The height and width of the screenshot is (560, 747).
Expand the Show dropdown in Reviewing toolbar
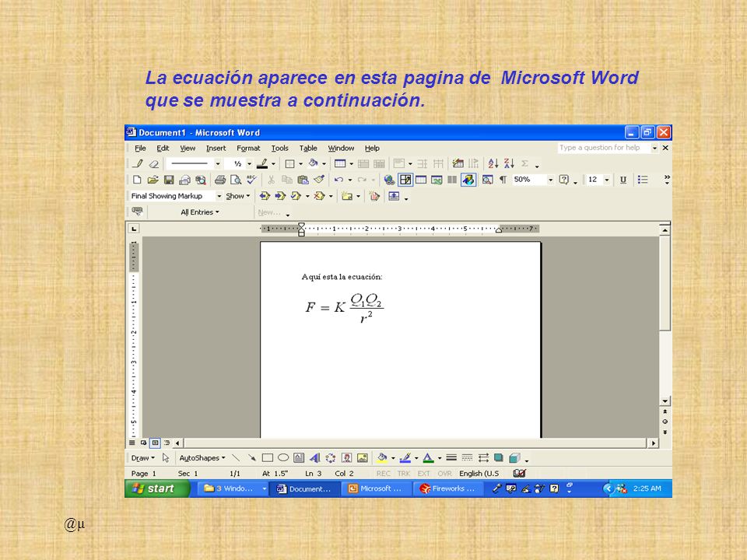tap(238, 196)
